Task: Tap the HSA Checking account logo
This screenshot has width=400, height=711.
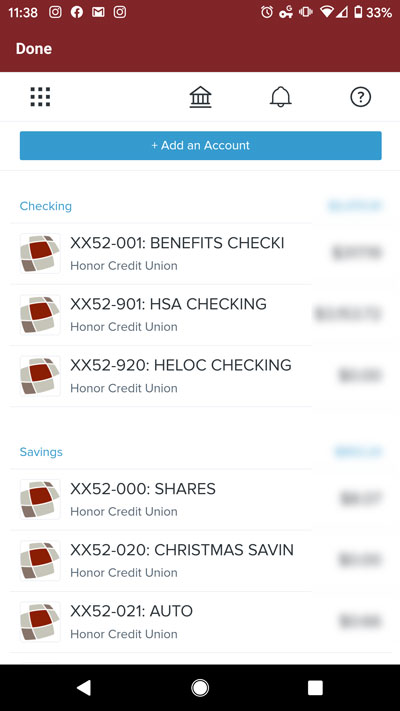Action: click(x=40, y=315)
